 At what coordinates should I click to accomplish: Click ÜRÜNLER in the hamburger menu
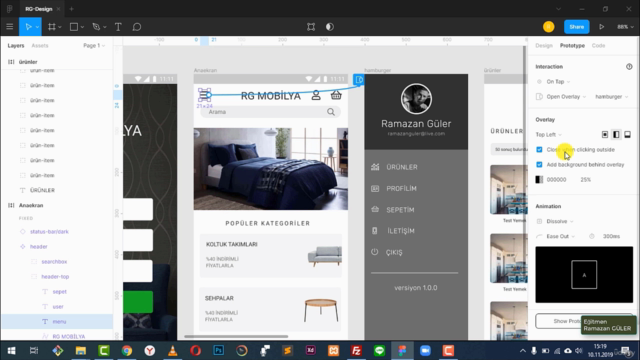pyautogui.click(x=402, y=167)
